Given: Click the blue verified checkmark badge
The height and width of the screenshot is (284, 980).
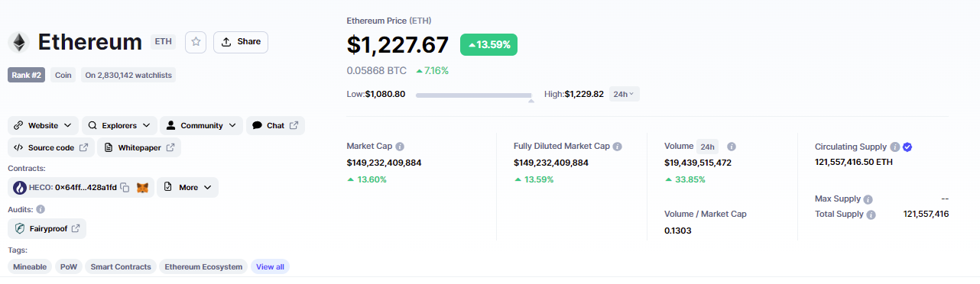Looking at the screenshot, I should (x=907, y=147).
